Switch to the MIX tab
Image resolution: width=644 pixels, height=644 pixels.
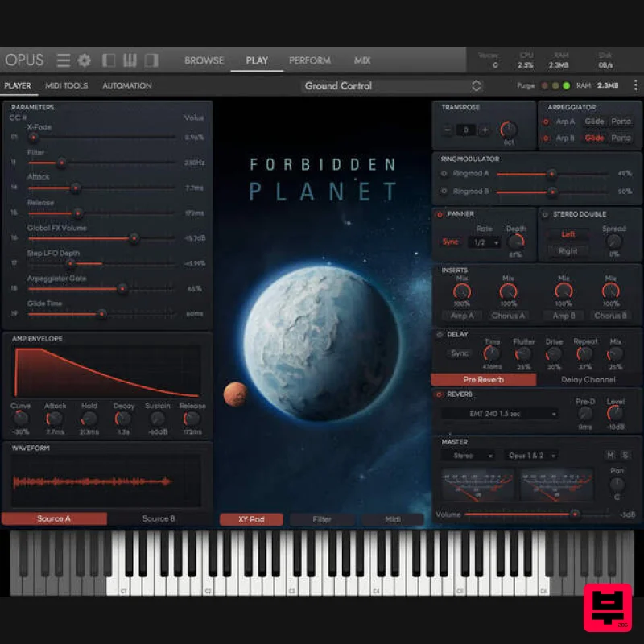coord(362,60)
